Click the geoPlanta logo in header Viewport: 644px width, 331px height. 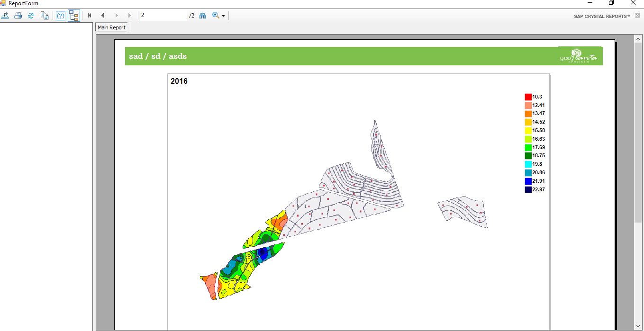(579, 56)
